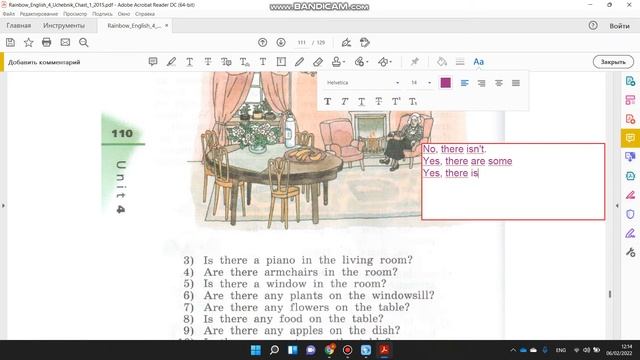Select the add text comment tool
The image size is (640, 360).
[263, 62]
